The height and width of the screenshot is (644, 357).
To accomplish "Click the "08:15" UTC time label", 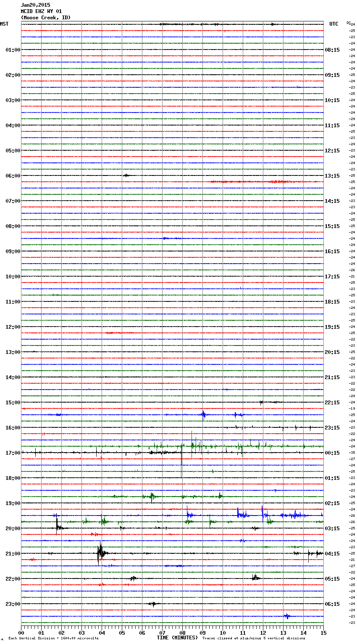I will (x=332, y=50).
